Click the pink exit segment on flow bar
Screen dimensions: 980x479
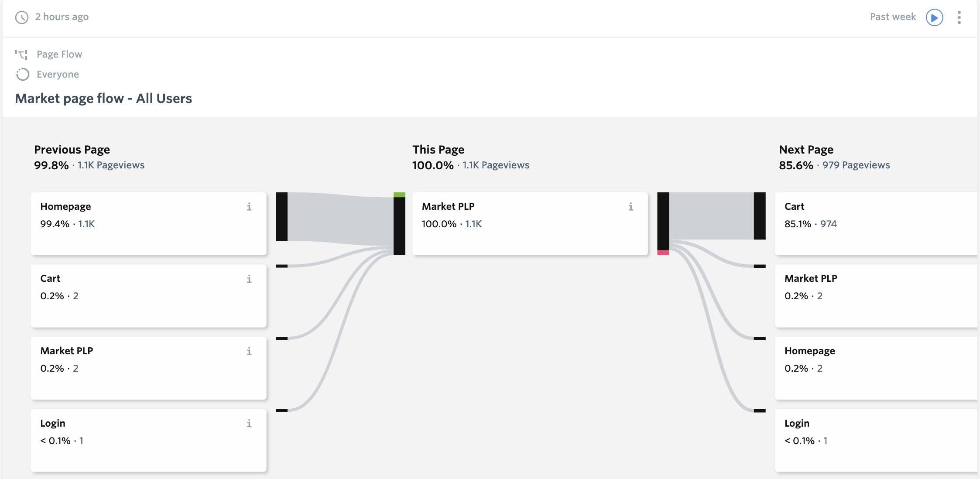(663, 253)
